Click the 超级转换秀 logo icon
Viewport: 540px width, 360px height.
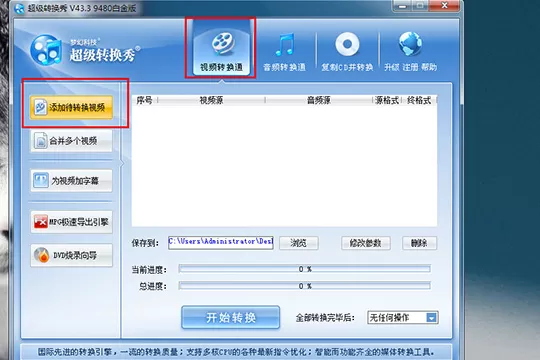pyautogui.click(x=46, y=50)
